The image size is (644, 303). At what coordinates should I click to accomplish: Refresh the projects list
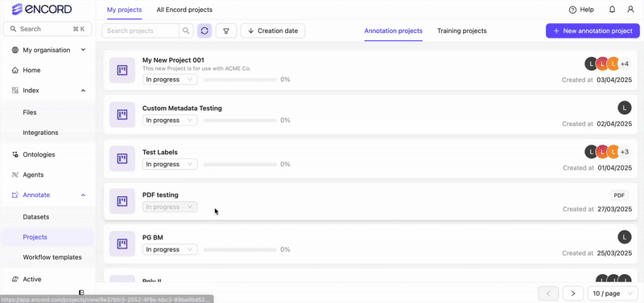click(204, 31)
